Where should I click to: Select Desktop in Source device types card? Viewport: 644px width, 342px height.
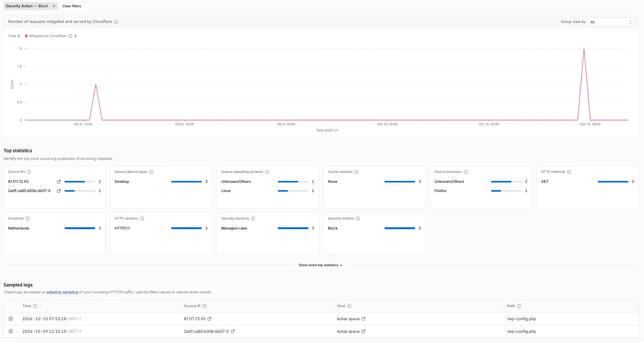(122, 182)
